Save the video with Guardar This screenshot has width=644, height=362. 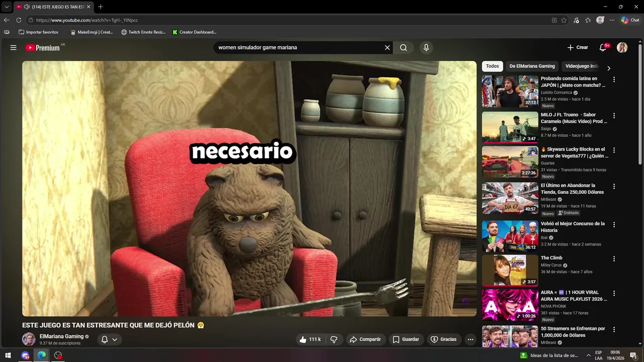pyautogui.click(x=406, y=339)
